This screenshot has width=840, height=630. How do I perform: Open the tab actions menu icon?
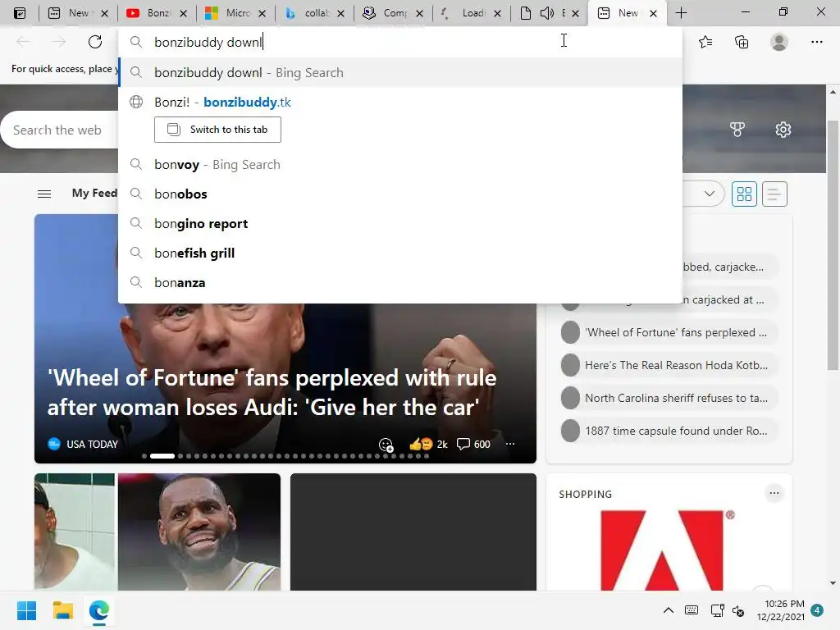20,13
